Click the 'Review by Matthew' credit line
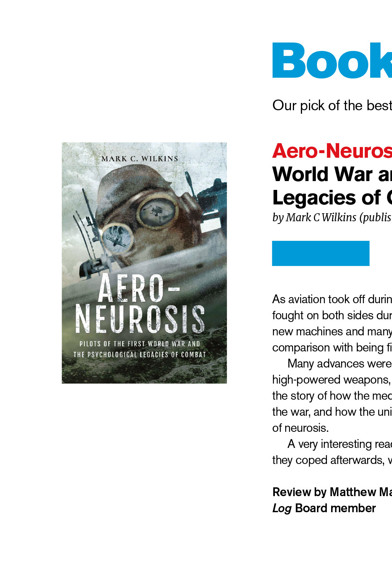The width and height of the screenshot is (392, 588). pyautogui.click(x=332, y=492)
